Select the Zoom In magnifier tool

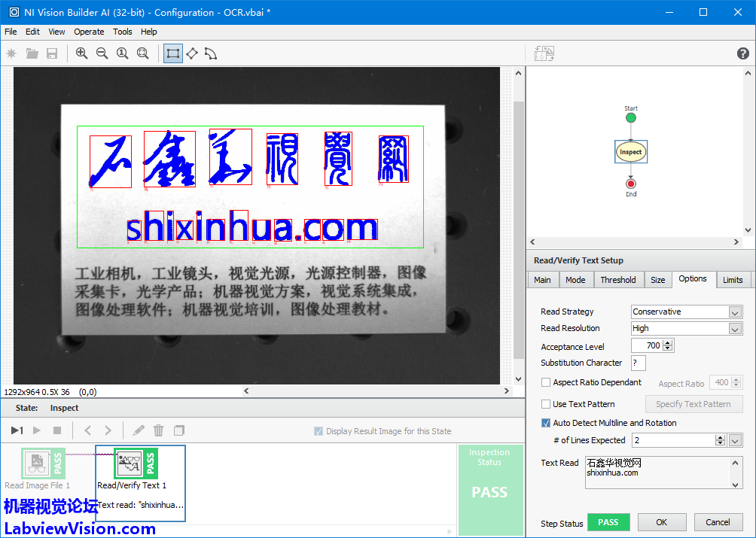[x=82, y=53]
